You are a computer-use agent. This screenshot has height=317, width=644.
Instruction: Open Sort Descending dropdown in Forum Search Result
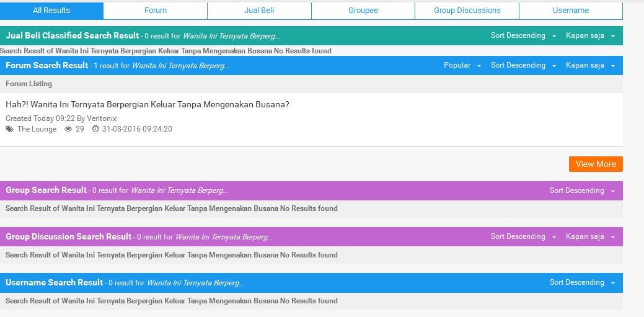523,65
